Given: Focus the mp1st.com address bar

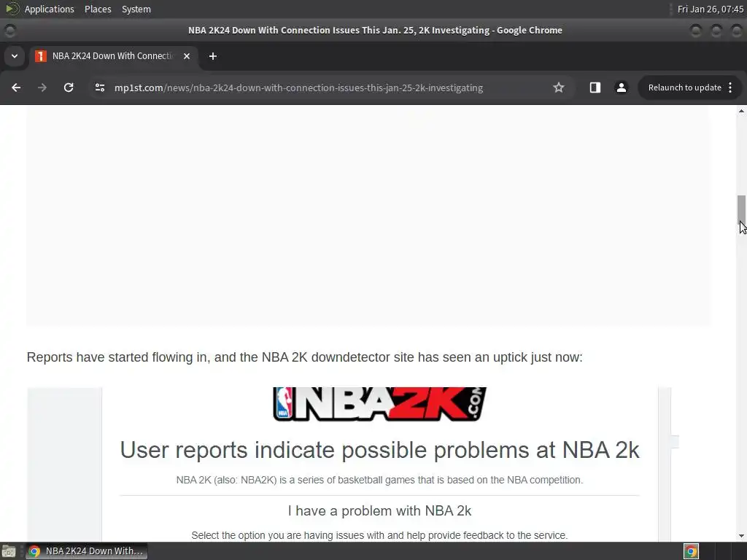Looking at the screenshot, I should 298,87.
